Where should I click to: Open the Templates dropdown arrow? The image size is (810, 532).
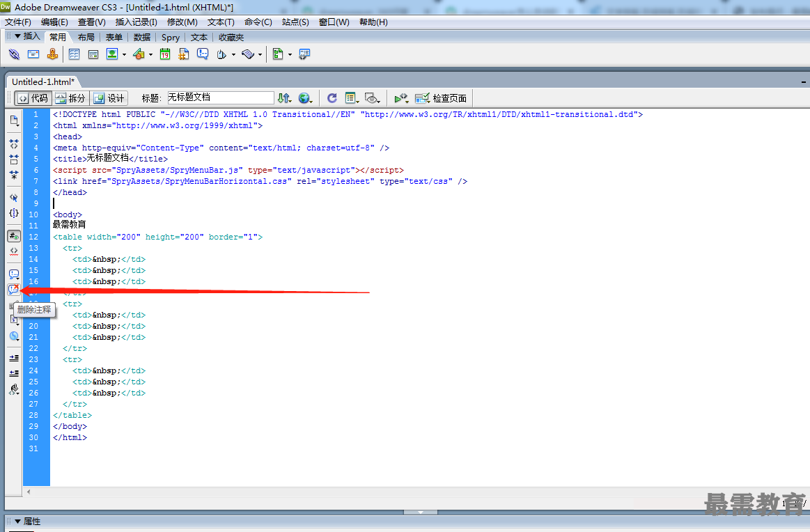coord(290,54)
